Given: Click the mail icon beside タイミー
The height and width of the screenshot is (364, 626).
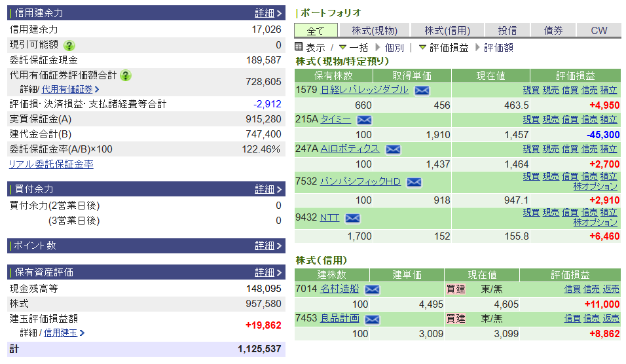Looking at the screenshot, I should pyautogui.click(x=364, y=120).
